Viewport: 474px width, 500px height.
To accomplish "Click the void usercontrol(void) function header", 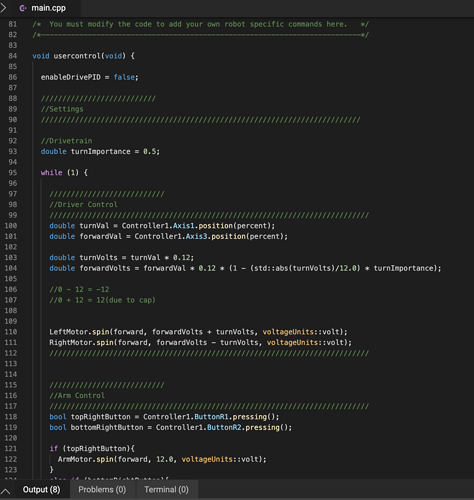I will pyautogui.click(x=83, y=56).
